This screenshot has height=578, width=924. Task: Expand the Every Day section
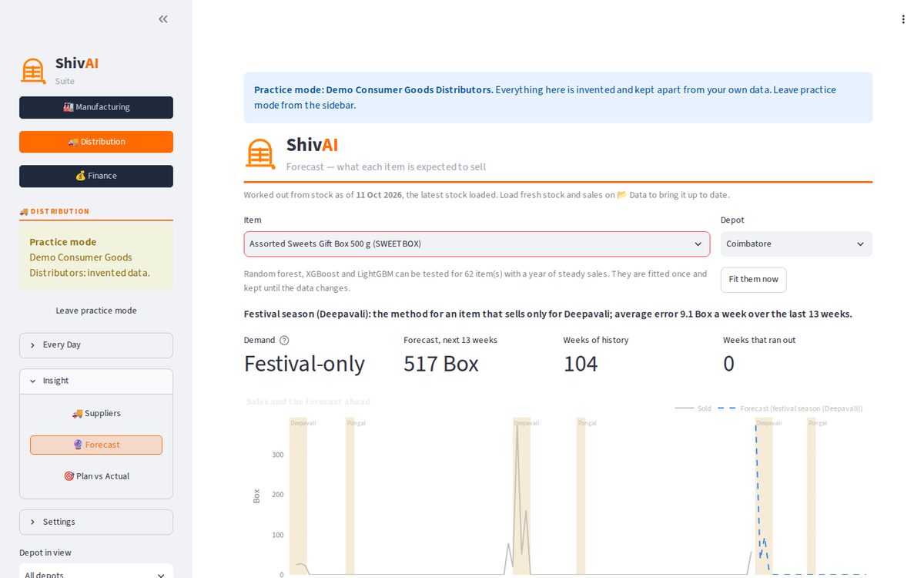click(96, 345)
